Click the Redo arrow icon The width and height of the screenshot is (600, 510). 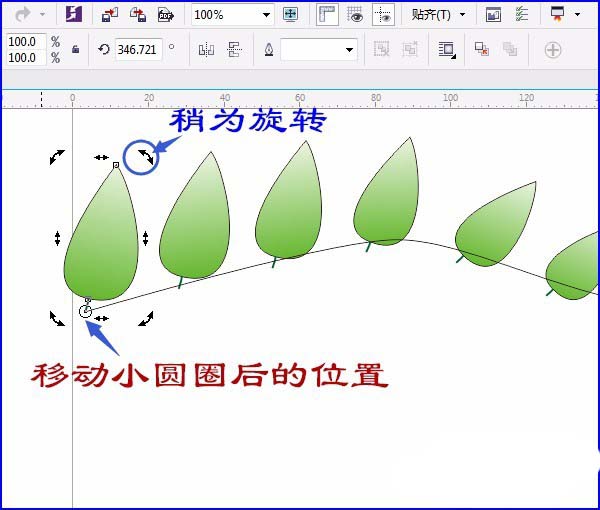coord(22,15)
